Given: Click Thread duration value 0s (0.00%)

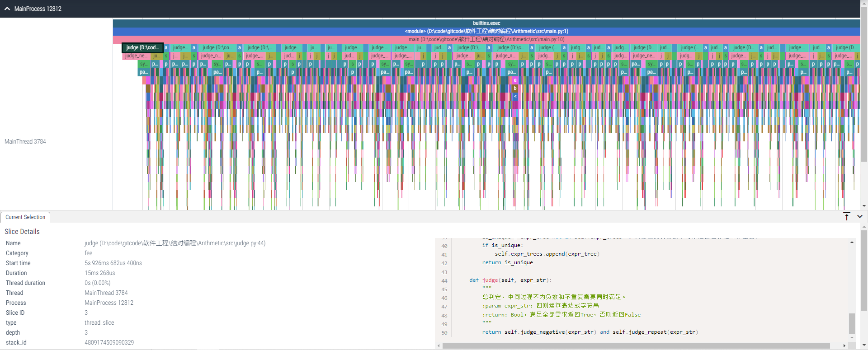Looking at the screenshot, I should point(98,283).
